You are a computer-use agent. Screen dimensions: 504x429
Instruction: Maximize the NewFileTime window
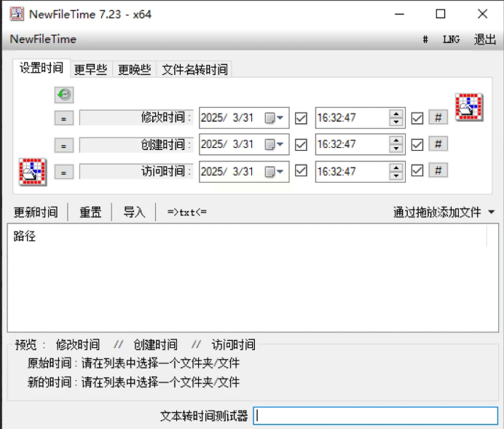441,14
